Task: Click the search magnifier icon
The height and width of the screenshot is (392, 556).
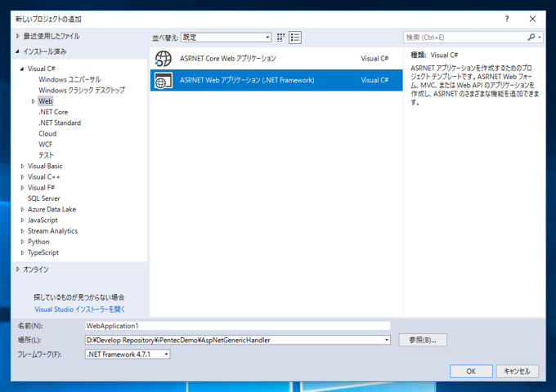Action: click(x=531, y=38)
